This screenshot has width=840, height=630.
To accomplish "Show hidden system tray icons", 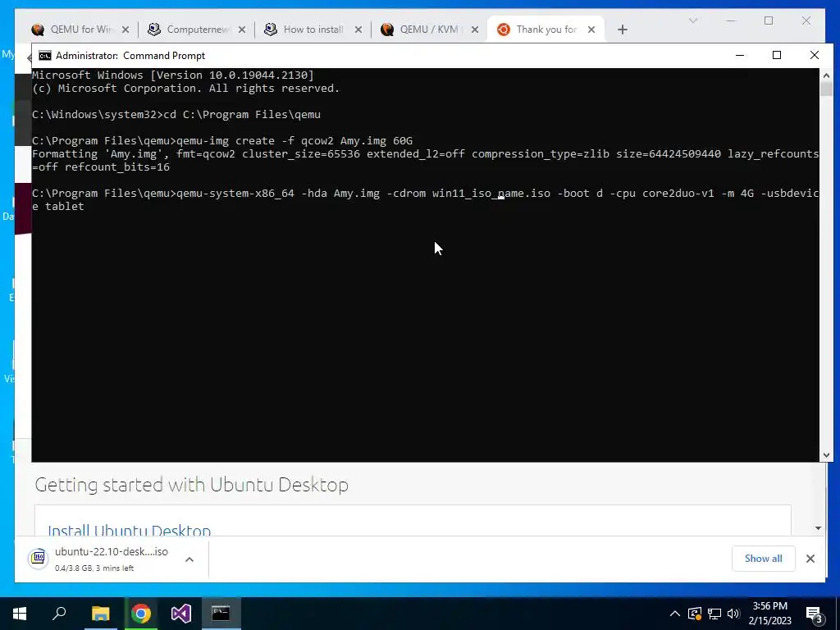I will click(x=675, y=614).
